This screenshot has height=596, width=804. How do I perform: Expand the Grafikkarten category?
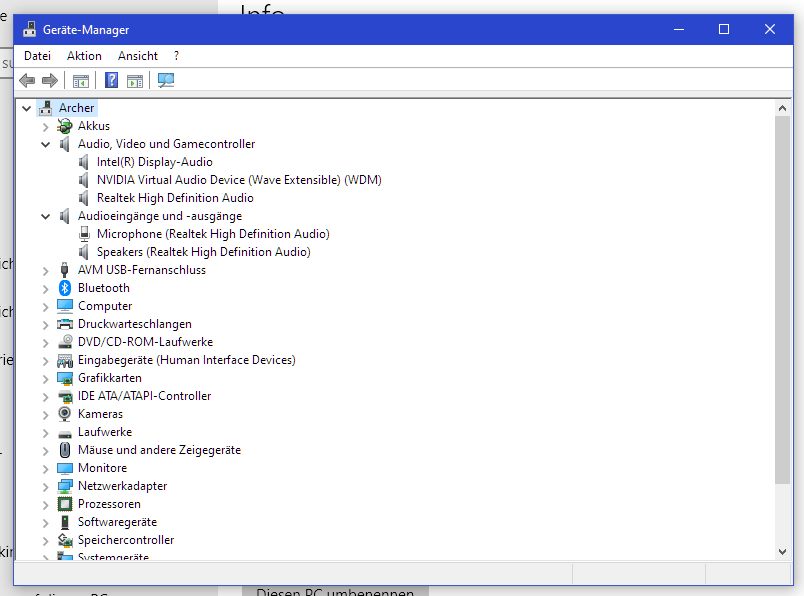(x=46, y=379)
